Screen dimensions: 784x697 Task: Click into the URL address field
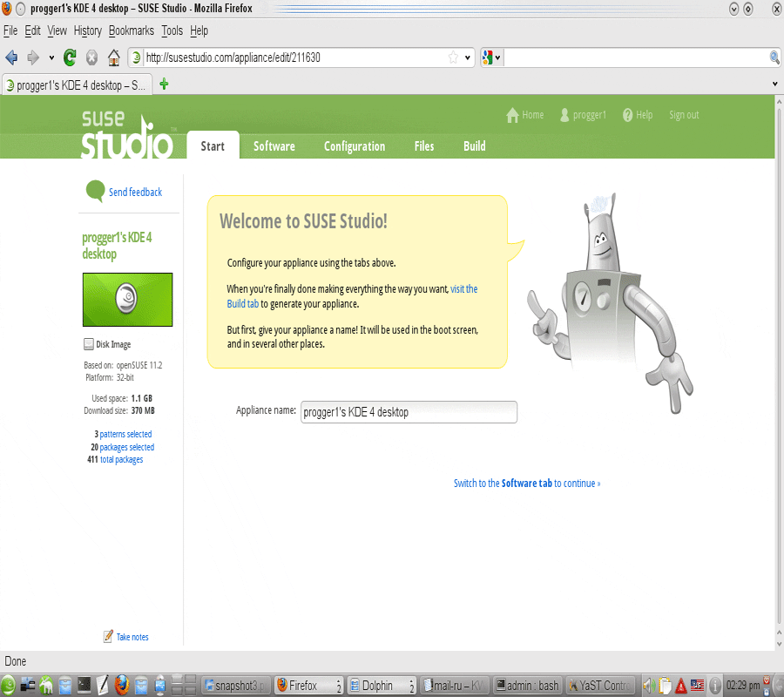(x=295, y=58)
